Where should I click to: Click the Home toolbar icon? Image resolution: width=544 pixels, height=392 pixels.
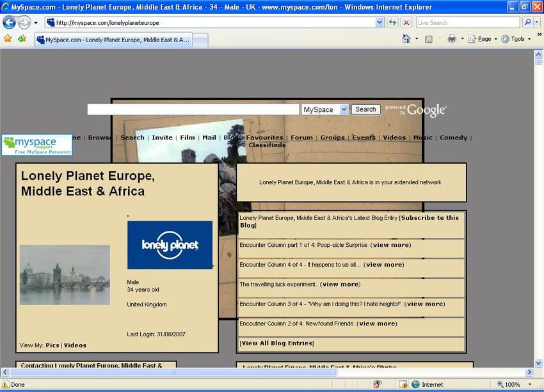click(406, 39)
